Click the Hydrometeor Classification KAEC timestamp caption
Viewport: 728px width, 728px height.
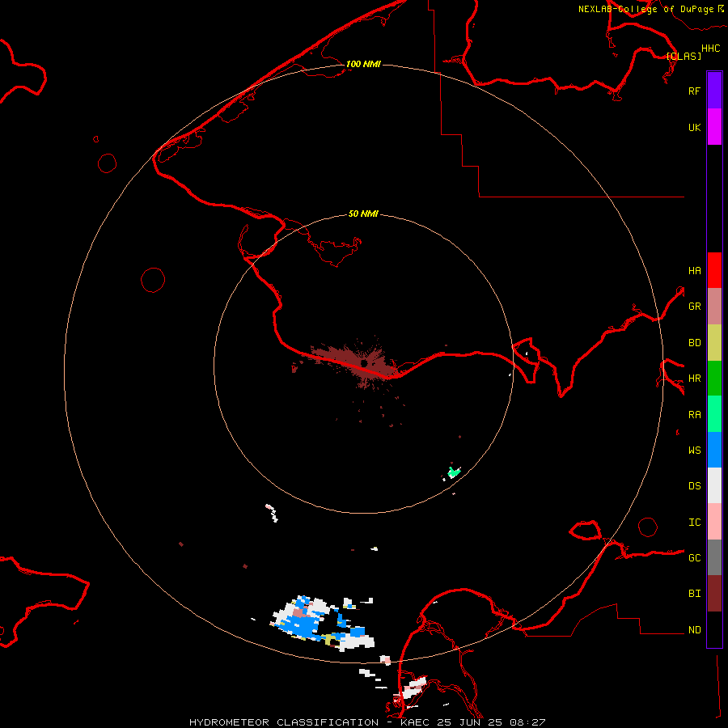pos(367,722)
